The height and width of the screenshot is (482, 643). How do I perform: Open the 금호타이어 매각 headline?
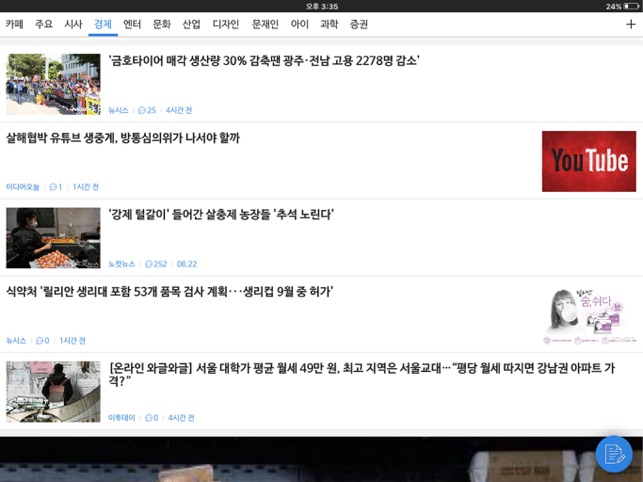[264, 61]
